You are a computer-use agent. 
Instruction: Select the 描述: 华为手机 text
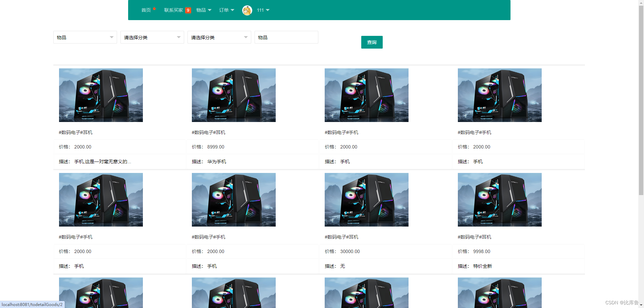pyautogui.click(x=209, y=162)
